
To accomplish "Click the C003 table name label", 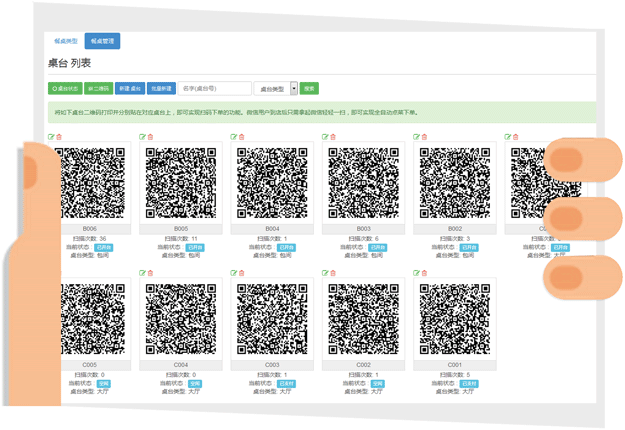I will [x=272, y=365].
